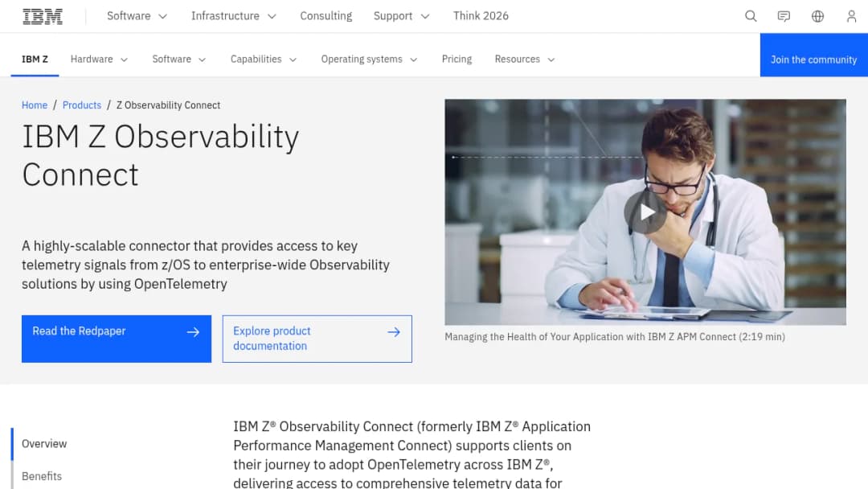Select the IBM Z tab
This screenshot has width=868, height=489.
[35, 60]
